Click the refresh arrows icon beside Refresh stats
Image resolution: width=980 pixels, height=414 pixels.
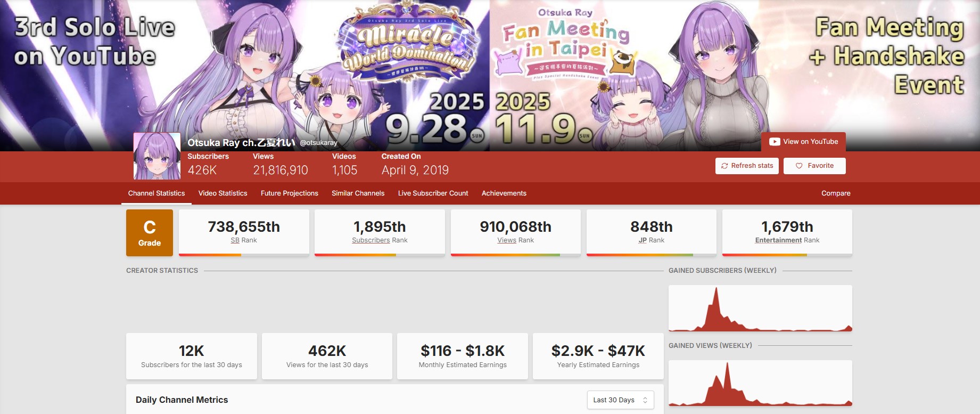click(724, 166)
